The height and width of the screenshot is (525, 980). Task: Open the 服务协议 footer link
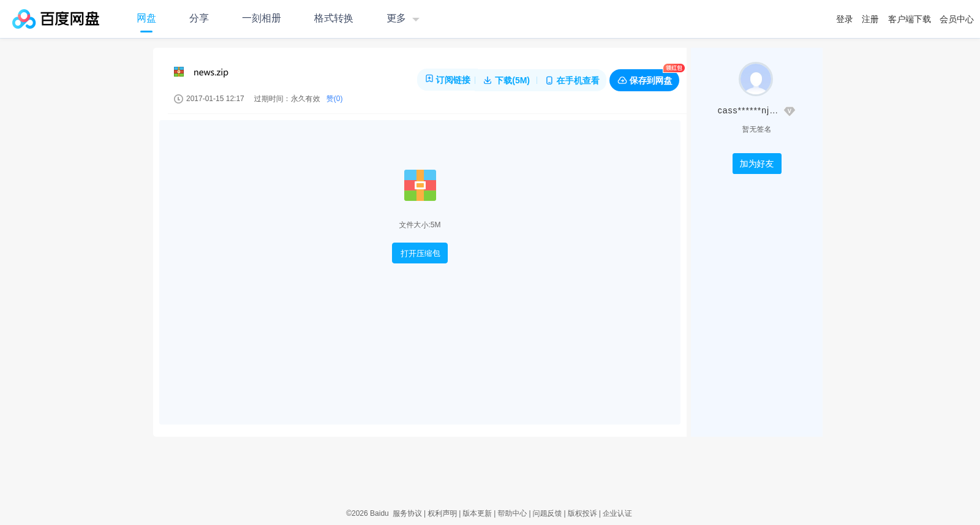coord(407,513)
